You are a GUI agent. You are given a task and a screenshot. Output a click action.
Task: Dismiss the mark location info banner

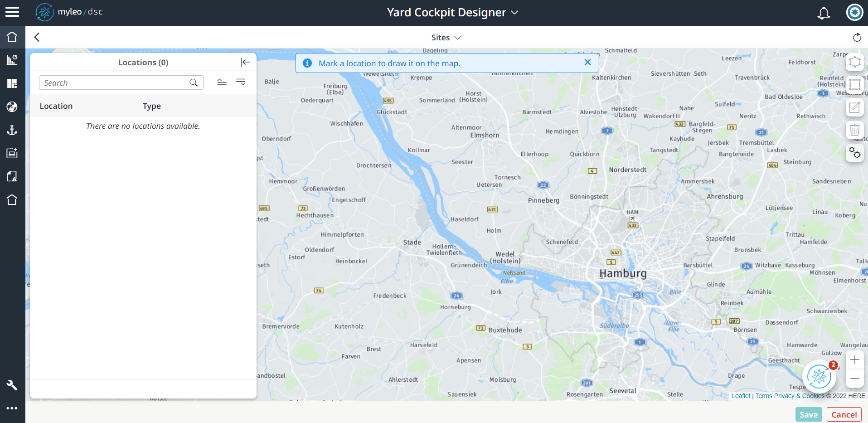(587, 62)
